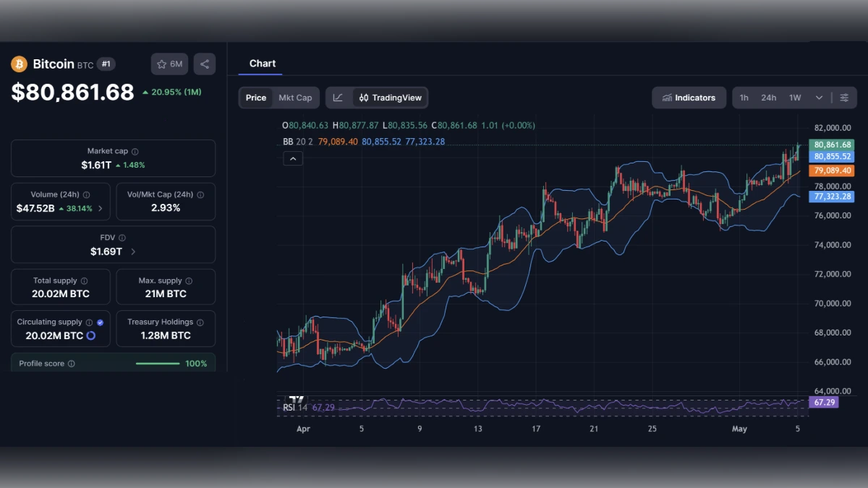Click the Vol/Mkt Cap (24h) info icon
The height and width of the screenshot is (488, 868).
click(x=200, y=195)
